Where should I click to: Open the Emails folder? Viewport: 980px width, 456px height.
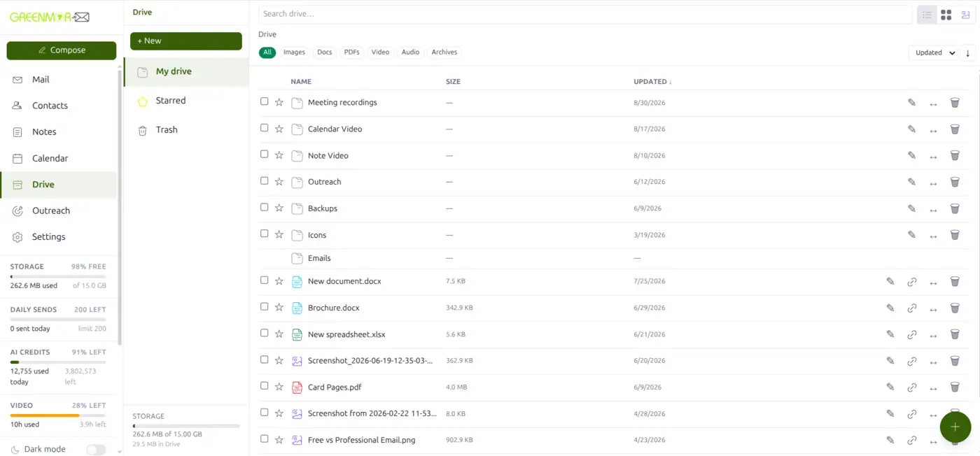[x=319, y=258]
